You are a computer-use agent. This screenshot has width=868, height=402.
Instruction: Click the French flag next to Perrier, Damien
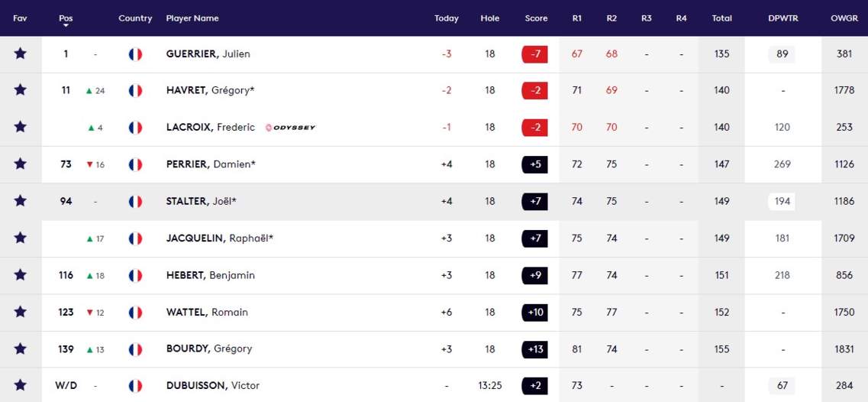136,164
